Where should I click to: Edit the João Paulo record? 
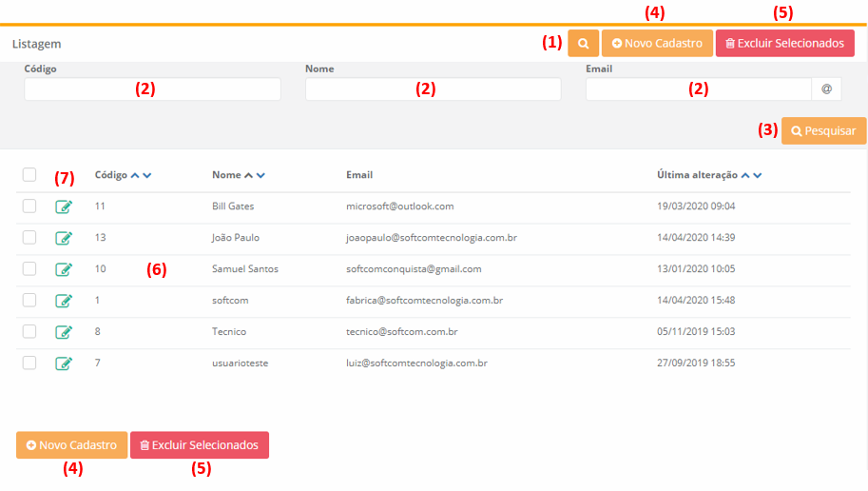click(x=64, y=238)
